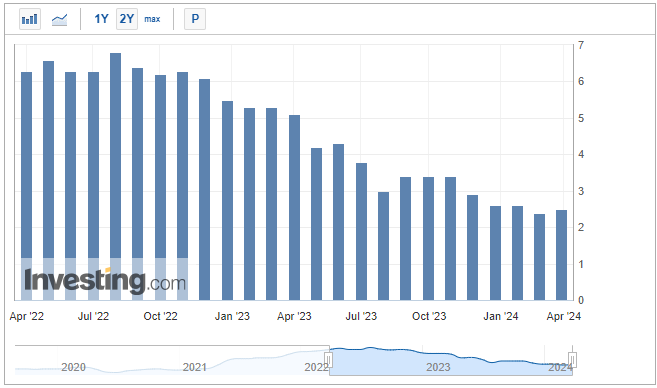Click the P button in toolbar

(x=195, y=19)
